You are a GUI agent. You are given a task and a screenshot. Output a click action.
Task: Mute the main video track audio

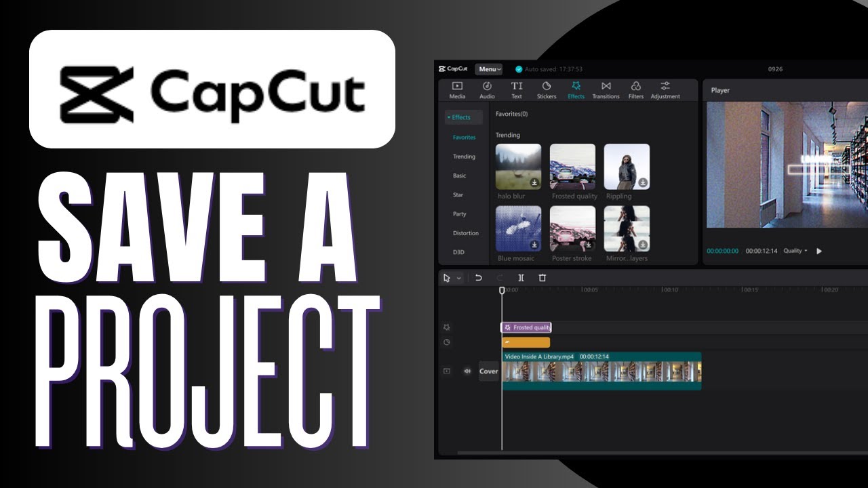467,371
